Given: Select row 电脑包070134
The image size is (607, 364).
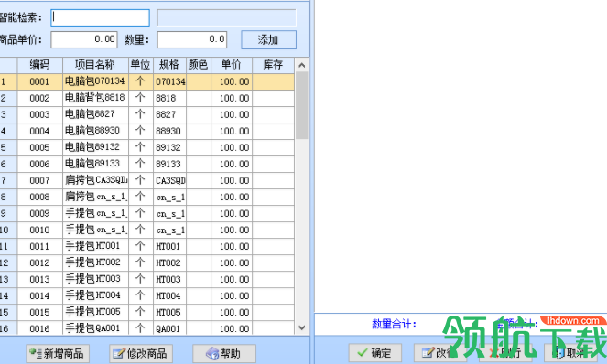Looking at the screenshot, I should (147, 81).
